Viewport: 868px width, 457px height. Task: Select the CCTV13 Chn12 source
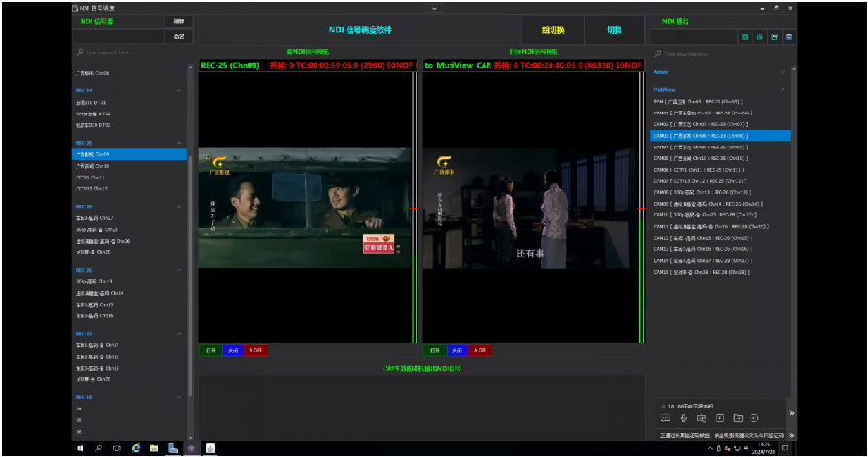click(129, 188)
